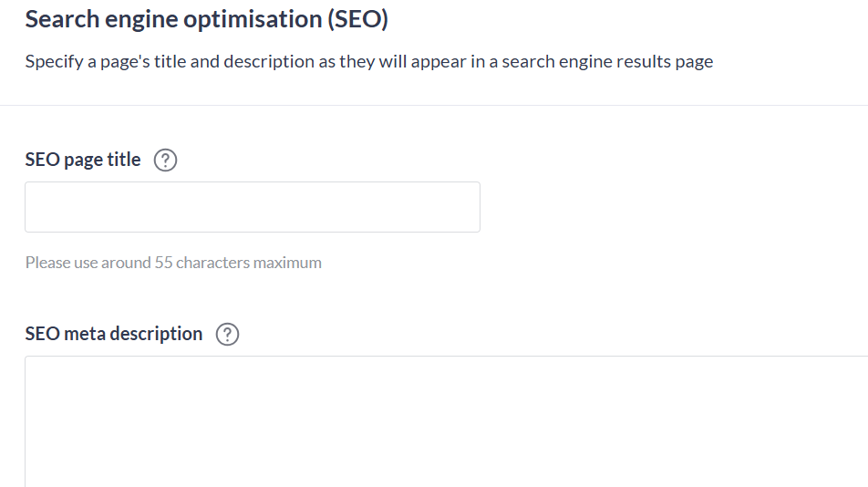
Task: Click the help icon beside SEO page title
Action: (x=165, y=161)
